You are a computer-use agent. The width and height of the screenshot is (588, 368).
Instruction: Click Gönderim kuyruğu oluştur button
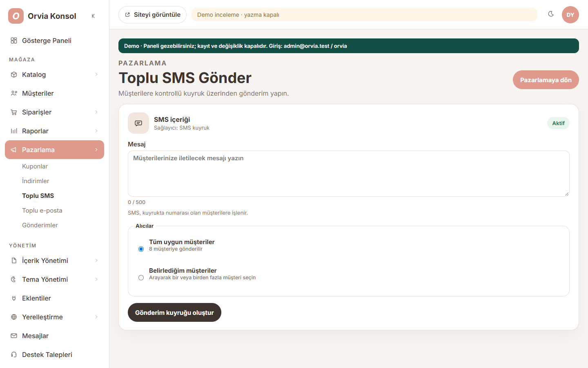(174, 312)
